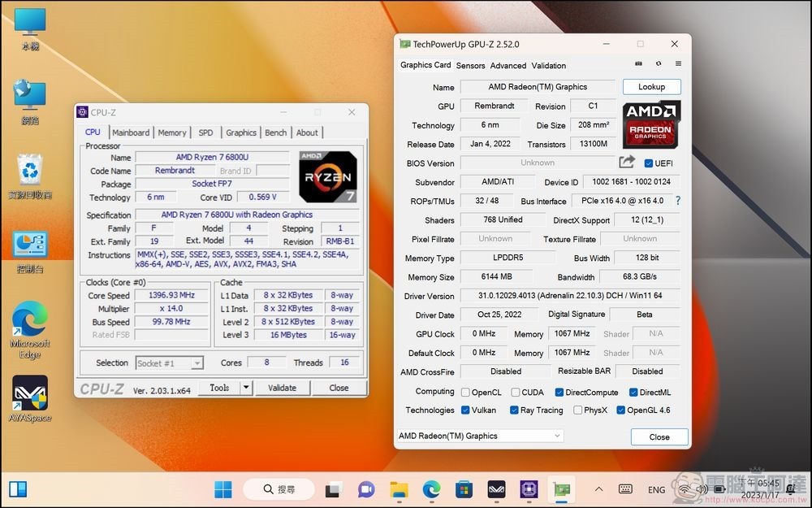This screenshot has width=812, height=508.
Task: Toggle the DirectCompute checkbox
Action: [559, 393]
